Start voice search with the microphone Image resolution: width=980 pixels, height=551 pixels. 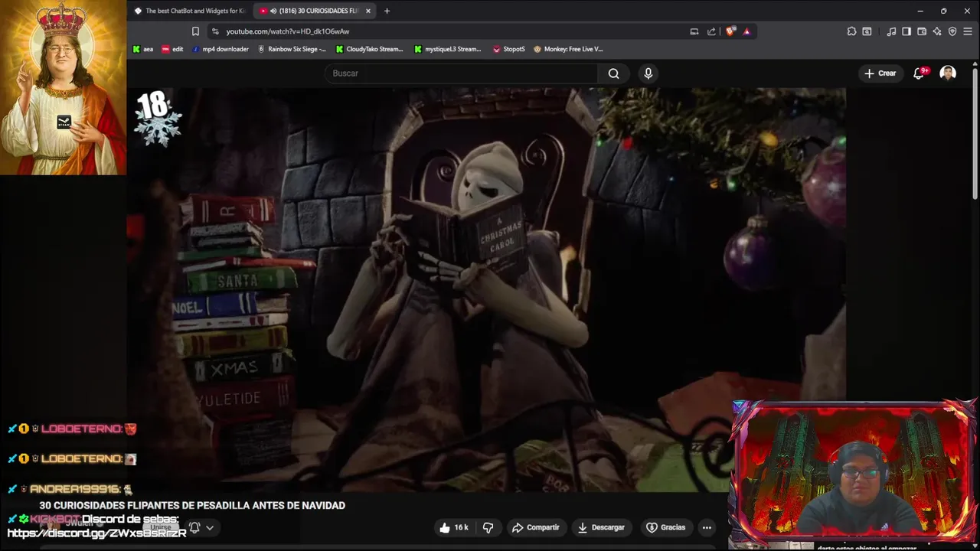[x=648, y=73]
